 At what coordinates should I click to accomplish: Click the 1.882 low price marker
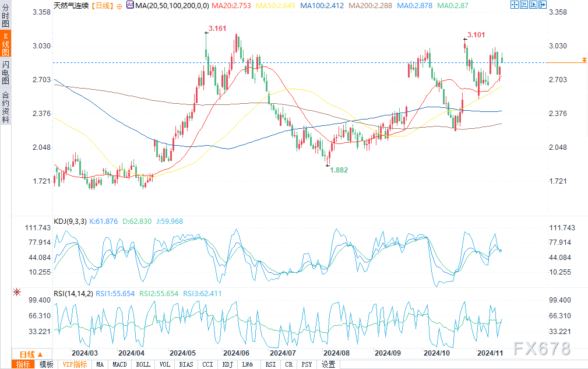pos(339,170)
